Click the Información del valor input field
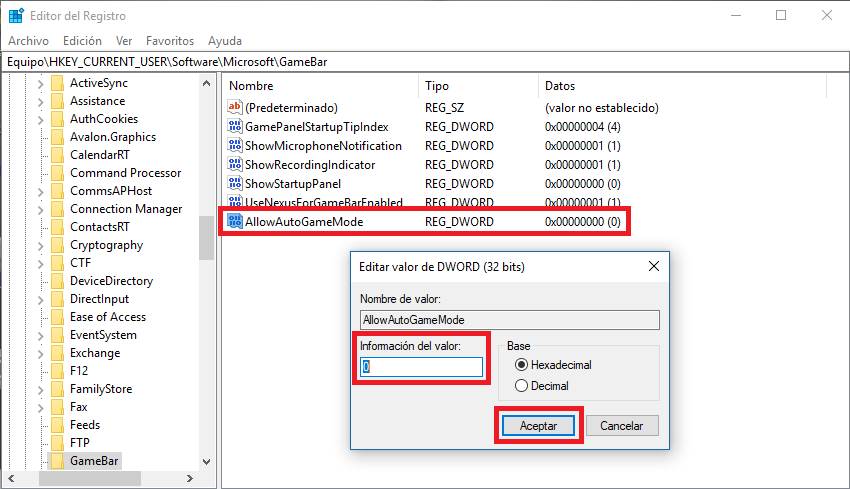The height and width of the screenshot is (489, 850). coord(421,367)
